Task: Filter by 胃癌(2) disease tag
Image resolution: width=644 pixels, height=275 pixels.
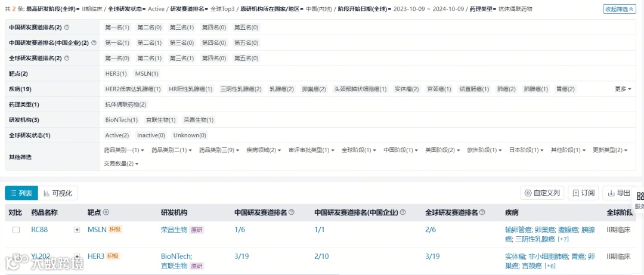Action: (x=565, y=89)
